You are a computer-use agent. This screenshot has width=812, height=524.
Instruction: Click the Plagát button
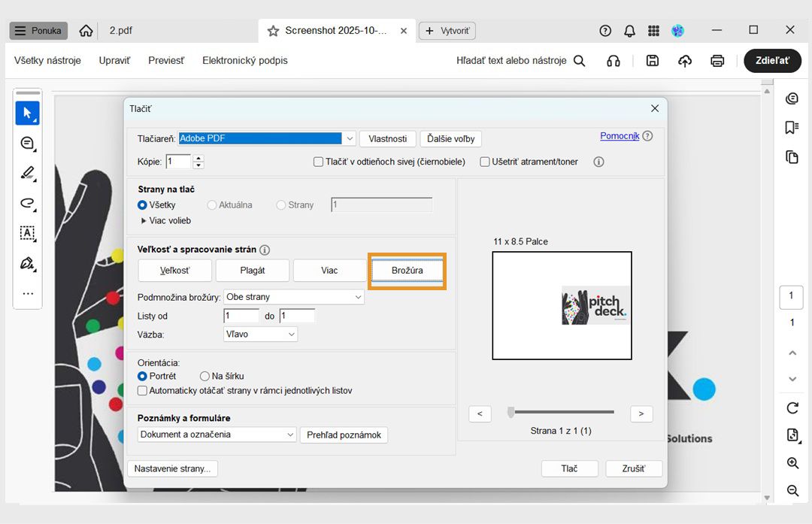coord(252,271)
